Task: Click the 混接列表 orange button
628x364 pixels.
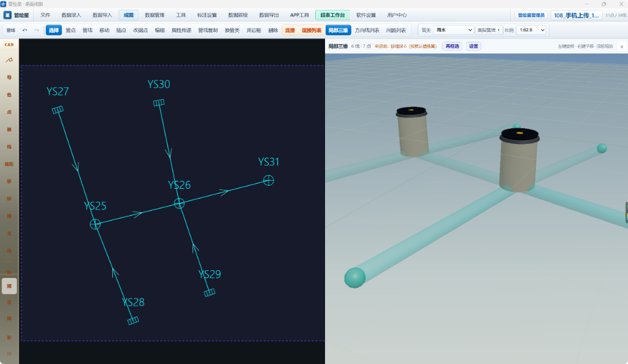Action: (x=312, y=30)
